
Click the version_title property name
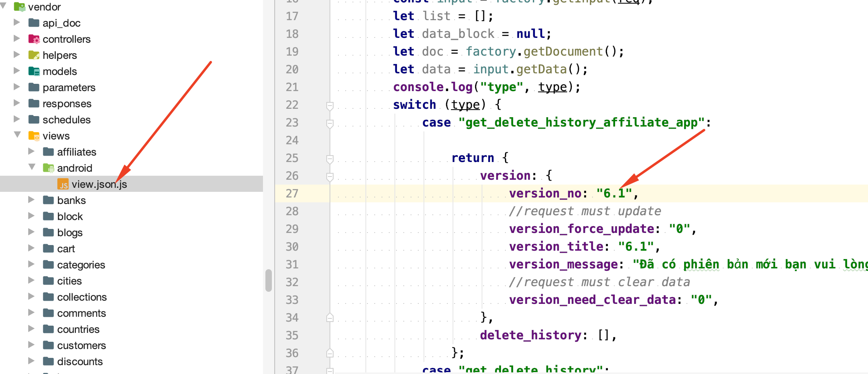point(556,247)
